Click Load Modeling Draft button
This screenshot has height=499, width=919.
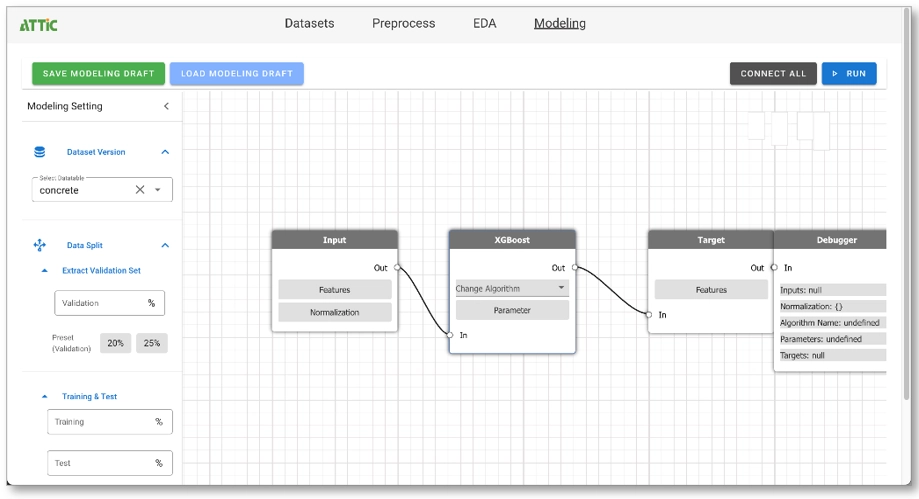coord(237,73)
